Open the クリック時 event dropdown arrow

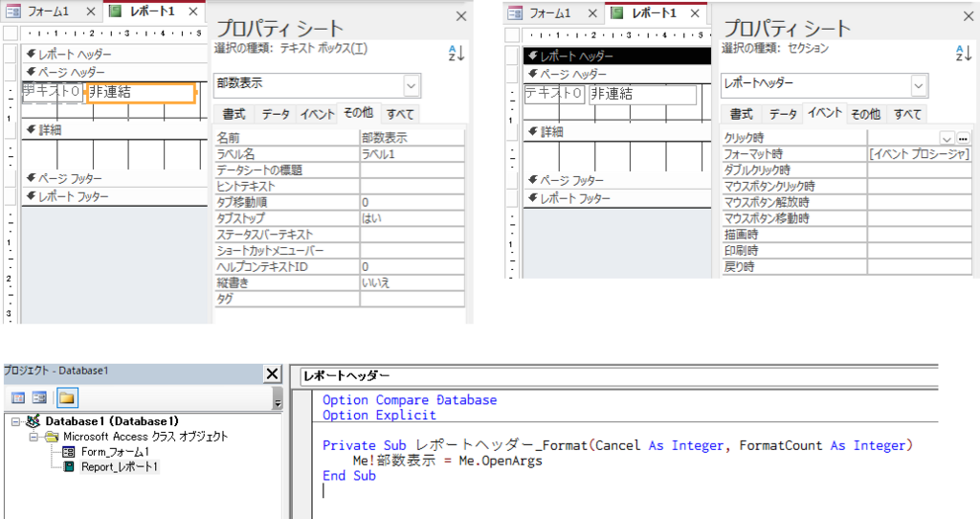[947, 138]
